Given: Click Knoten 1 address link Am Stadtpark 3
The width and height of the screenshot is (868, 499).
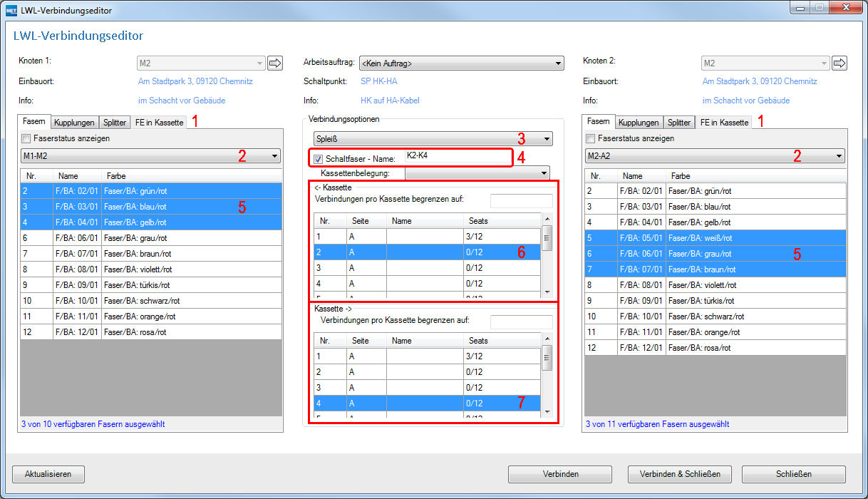Looking at the screenshot, I should [x=195, y=81].
